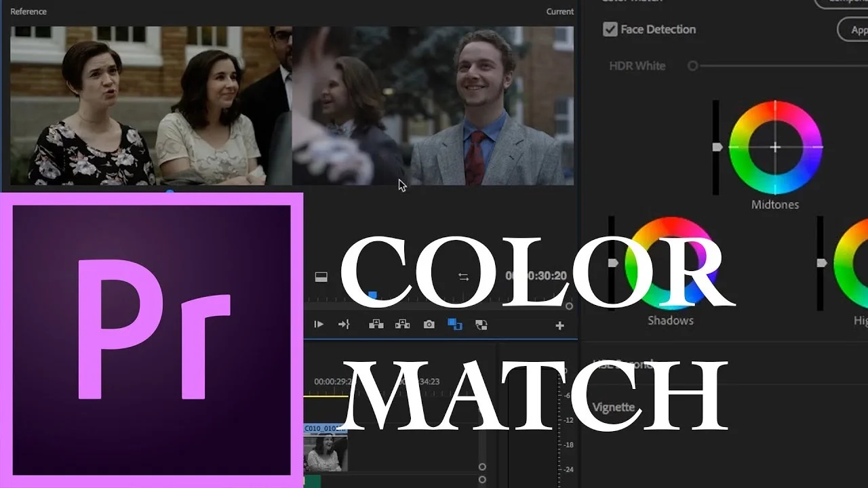This screenshot has width=868, height=488.
Task: Click the 00:00:30:20 timecode
Action: 536,276
